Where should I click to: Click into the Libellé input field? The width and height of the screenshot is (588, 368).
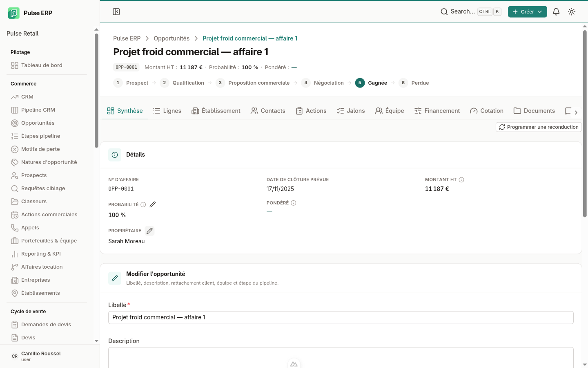pos(341,318)
